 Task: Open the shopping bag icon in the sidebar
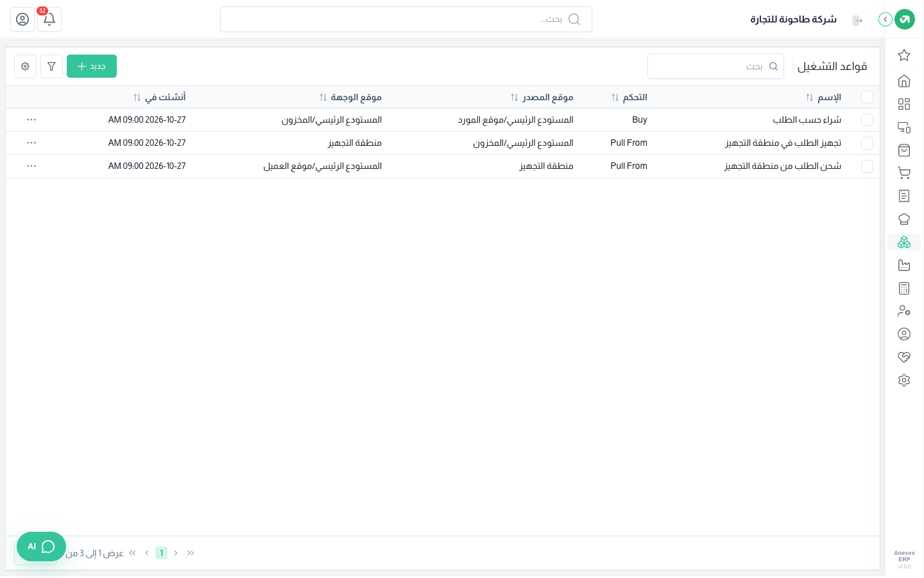(904, 150)
